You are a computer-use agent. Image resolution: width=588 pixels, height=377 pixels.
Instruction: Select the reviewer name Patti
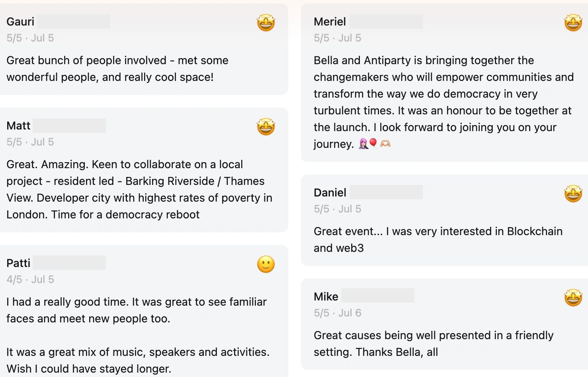[x=18, y=263]
